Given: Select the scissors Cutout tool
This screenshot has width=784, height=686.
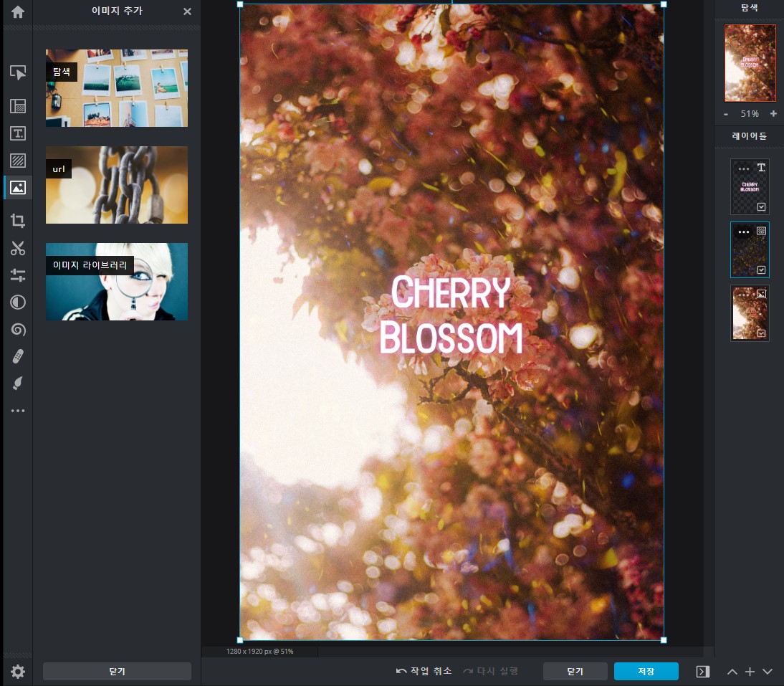Looking at the screenshot, I should coord(17,248).
